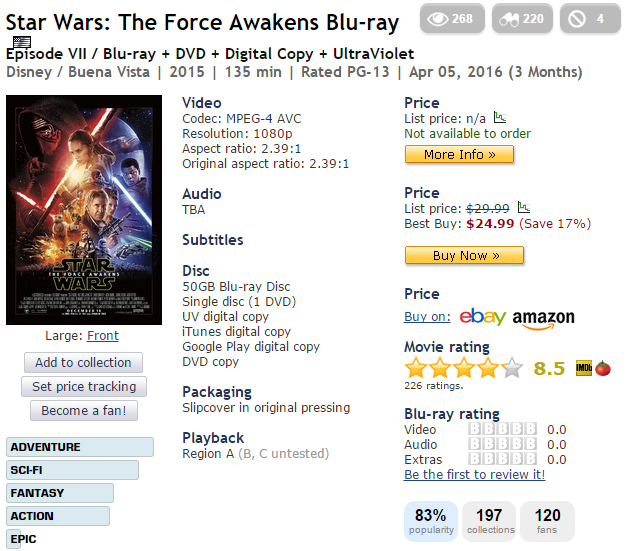
Task: Open price history chart icon next to $29.99
Action: click(x=523, y=207)
